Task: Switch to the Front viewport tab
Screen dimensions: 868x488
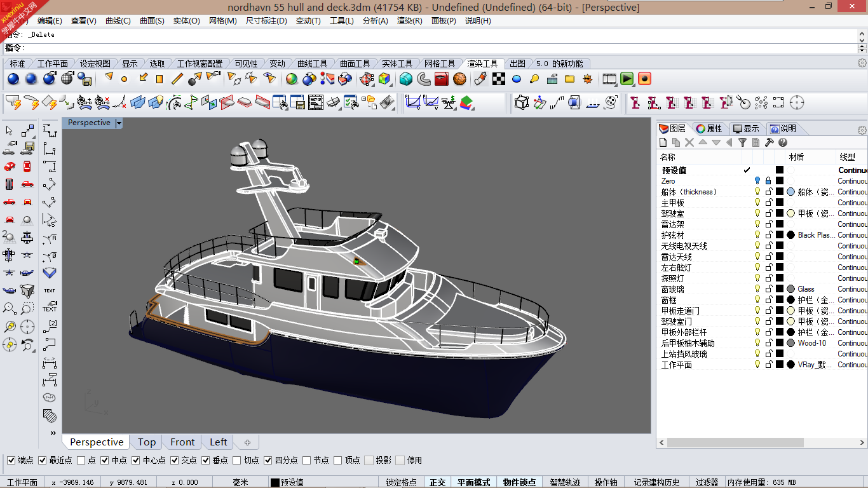Action: point(182,442)
